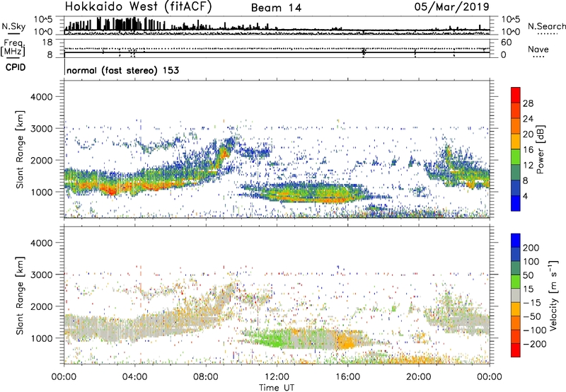Screen dimensions: 566x392
Task: Pick the bright blue bottom power colorbar segment
Action: tap(516, 204)
